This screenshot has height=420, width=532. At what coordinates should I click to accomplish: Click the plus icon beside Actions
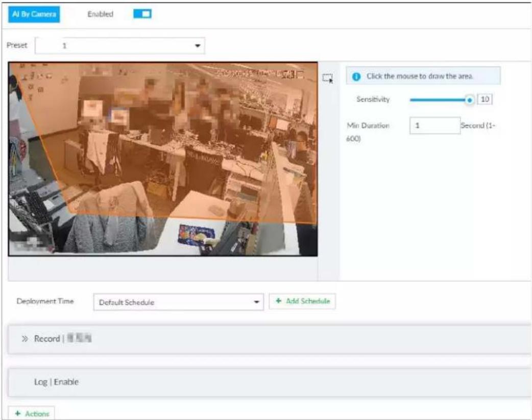pyautogui.click(x=18, y=413)
